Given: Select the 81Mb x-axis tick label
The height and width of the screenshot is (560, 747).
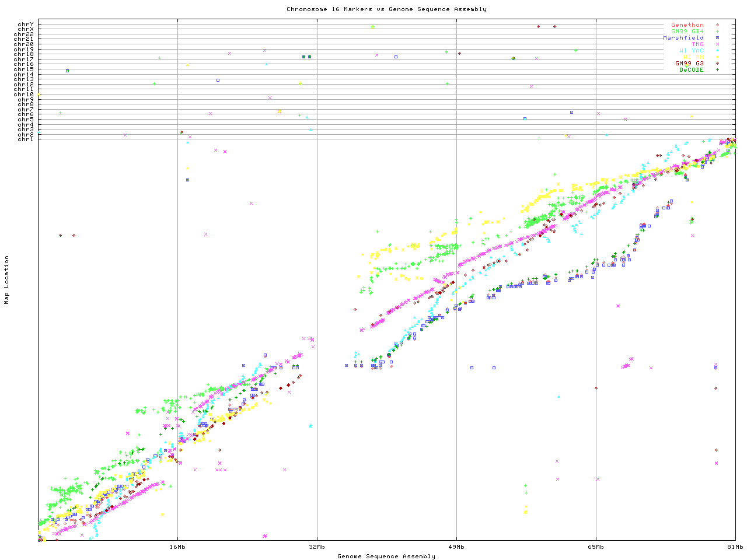Looking at the screenshot, I should point(735,547).
